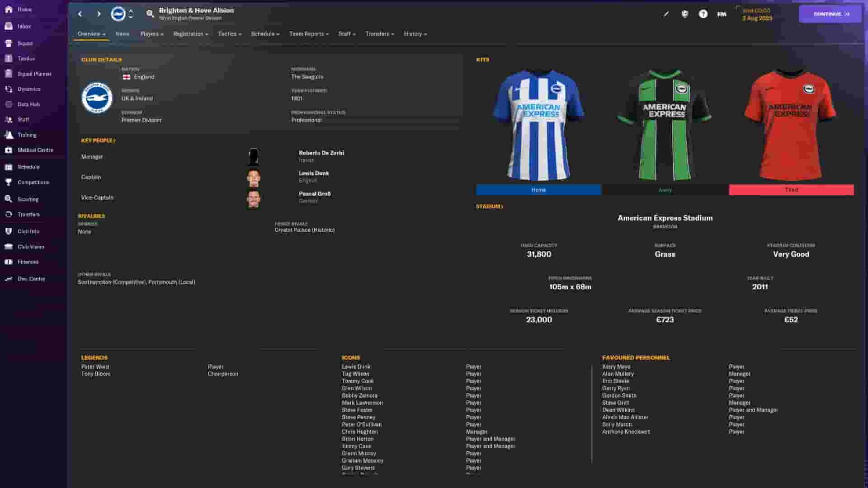
Task: Expand the Players tab dropdown
Action: (151, 33)
